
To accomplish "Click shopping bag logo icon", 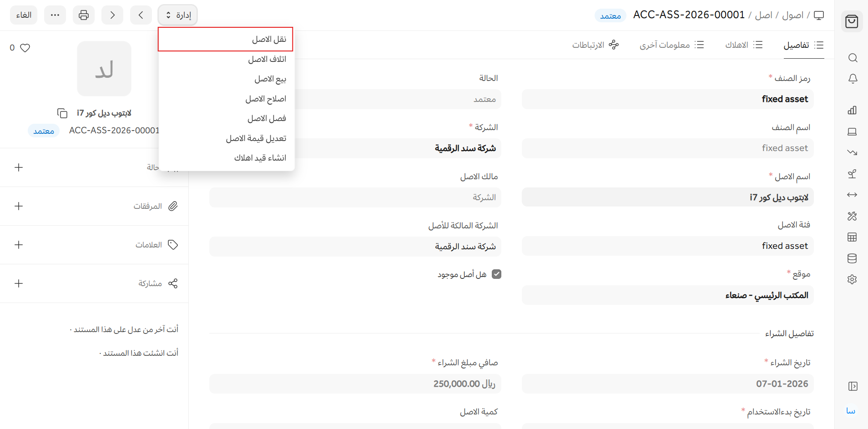I will point(852,21).
